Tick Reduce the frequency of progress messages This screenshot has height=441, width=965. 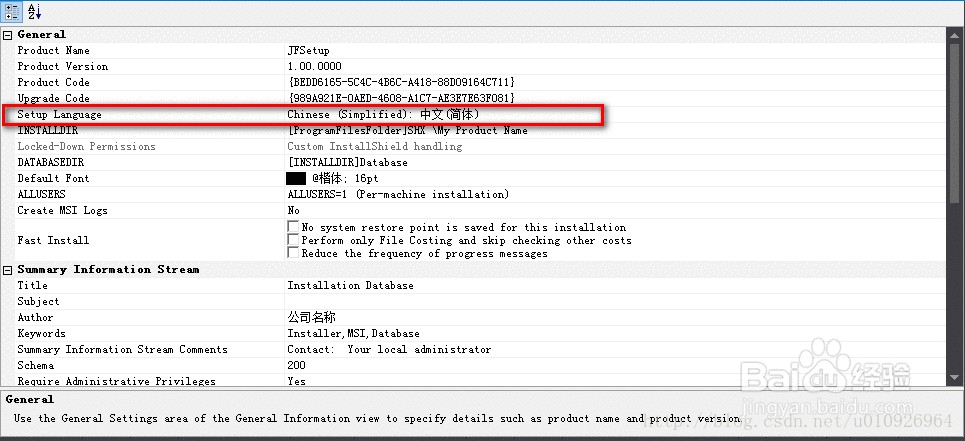point(293,253)
